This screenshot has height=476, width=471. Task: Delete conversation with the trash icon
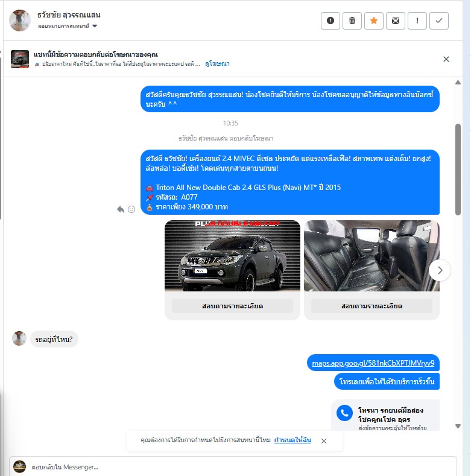tap(352, 21)
